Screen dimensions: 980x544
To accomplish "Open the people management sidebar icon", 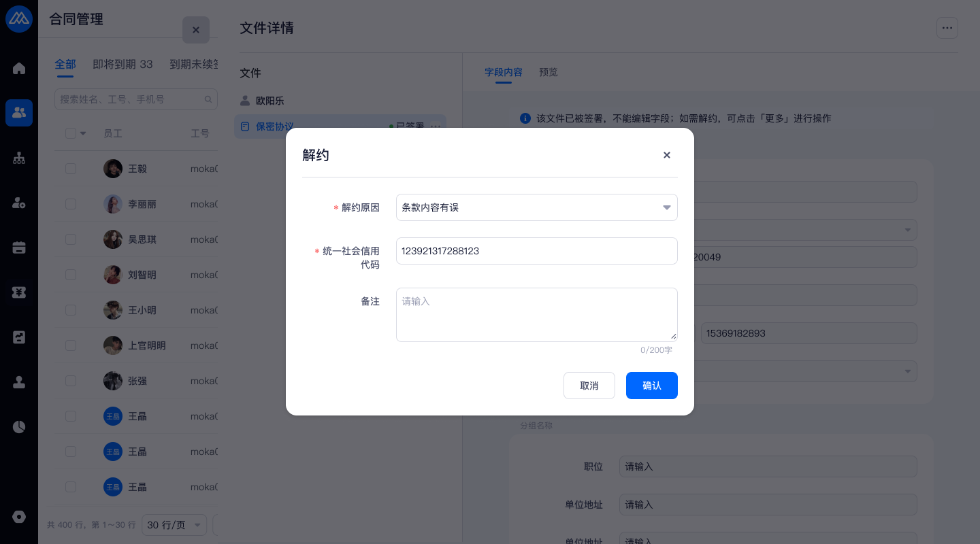I will coord(19,112).
